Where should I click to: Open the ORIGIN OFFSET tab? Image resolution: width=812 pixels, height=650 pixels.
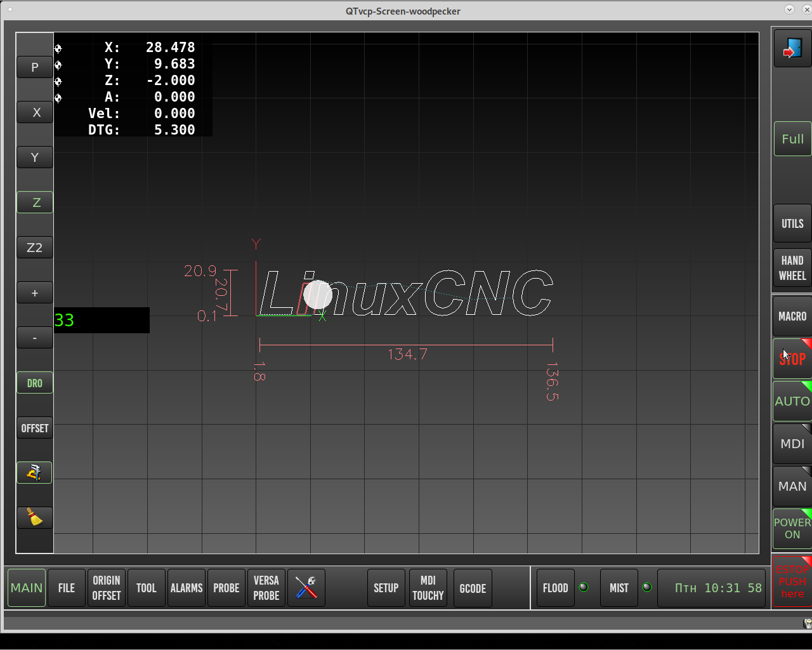click(x=107, y=588)
